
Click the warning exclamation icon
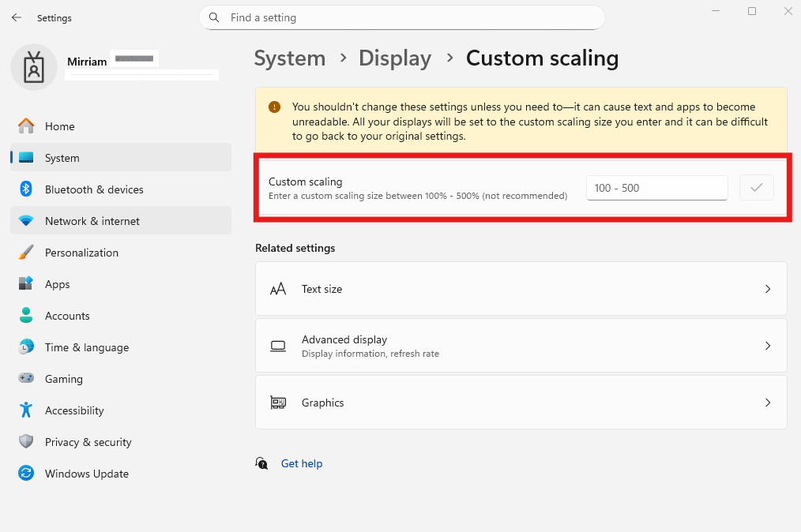click(274, 107)
